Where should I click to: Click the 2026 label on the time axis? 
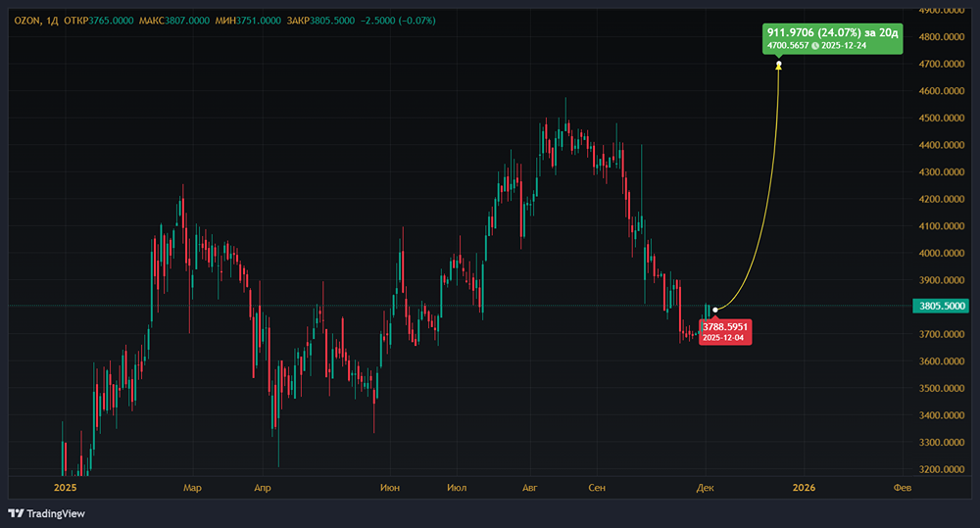pos(804,487)
